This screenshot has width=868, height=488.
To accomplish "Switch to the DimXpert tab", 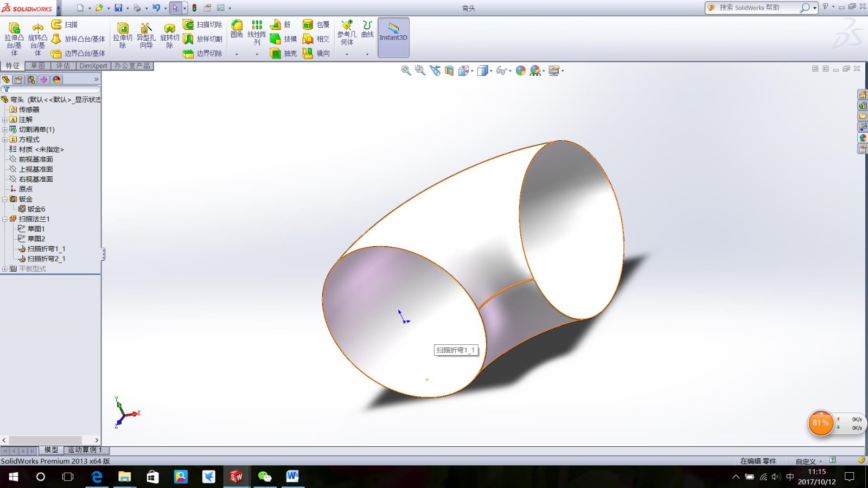I will pyautogui.click(x=93, y=66).
